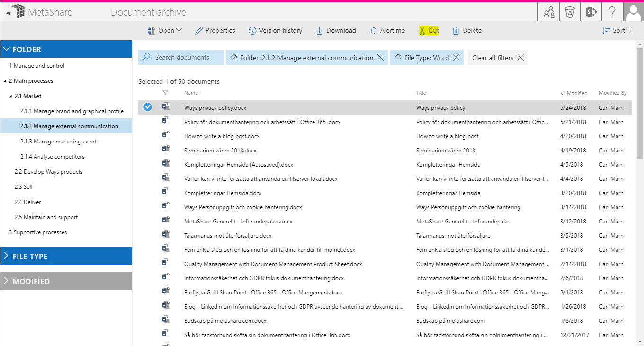The image size is (644, 346).
Task: Click the Modified By column header
Action: [x=613, y=93]
